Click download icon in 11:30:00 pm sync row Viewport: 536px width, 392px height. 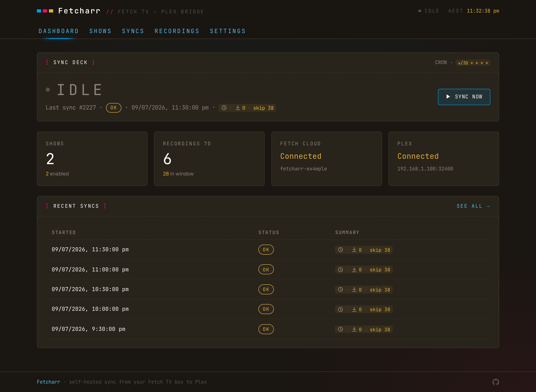[354, 250]
